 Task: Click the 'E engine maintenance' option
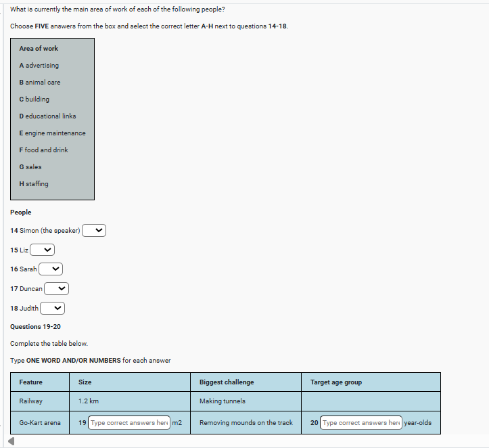[x=52, y=133]
